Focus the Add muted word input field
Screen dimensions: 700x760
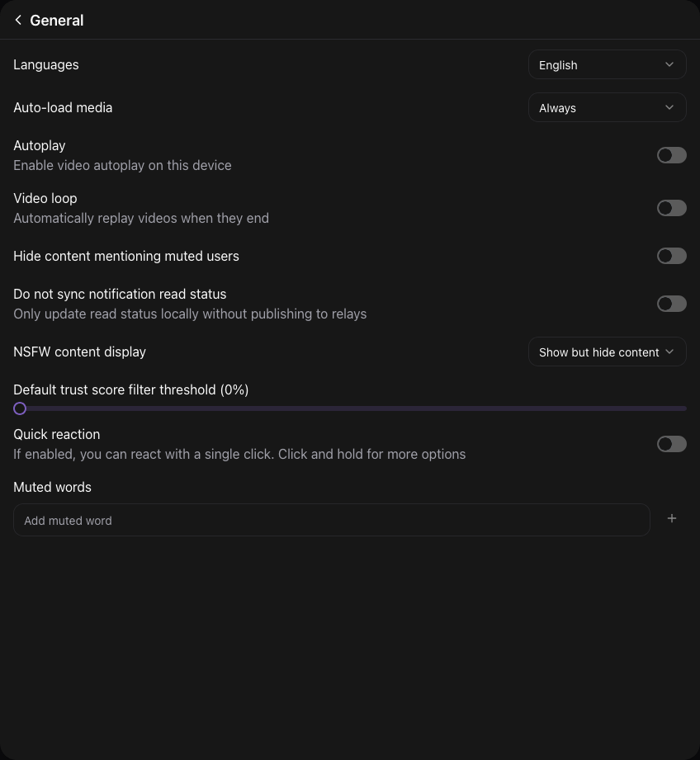tap(331, 521)
